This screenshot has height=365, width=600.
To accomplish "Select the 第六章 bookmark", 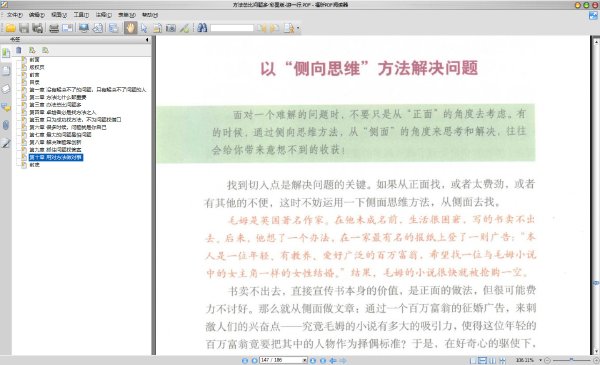I will (68, 127).
